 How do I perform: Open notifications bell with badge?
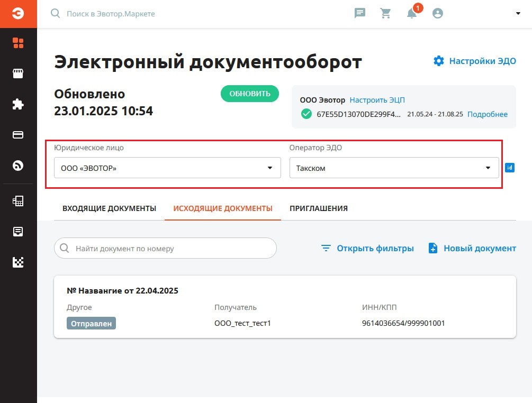(412, 13)
